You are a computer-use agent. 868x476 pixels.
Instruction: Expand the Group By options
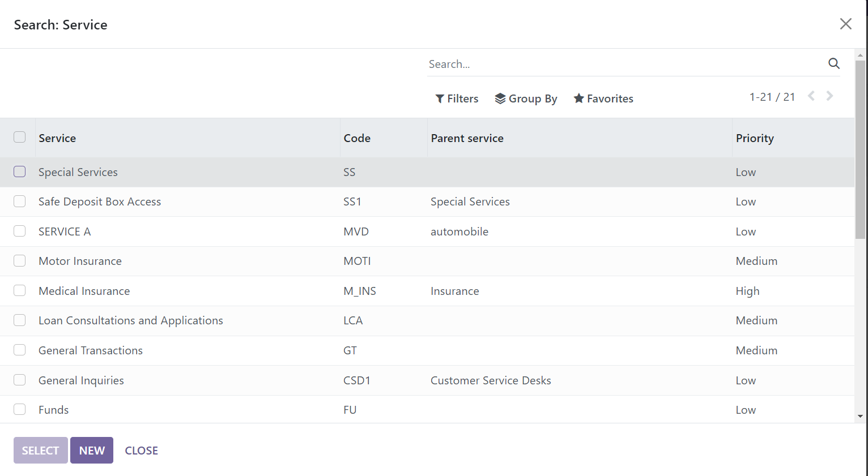click(x=526, y=98)
